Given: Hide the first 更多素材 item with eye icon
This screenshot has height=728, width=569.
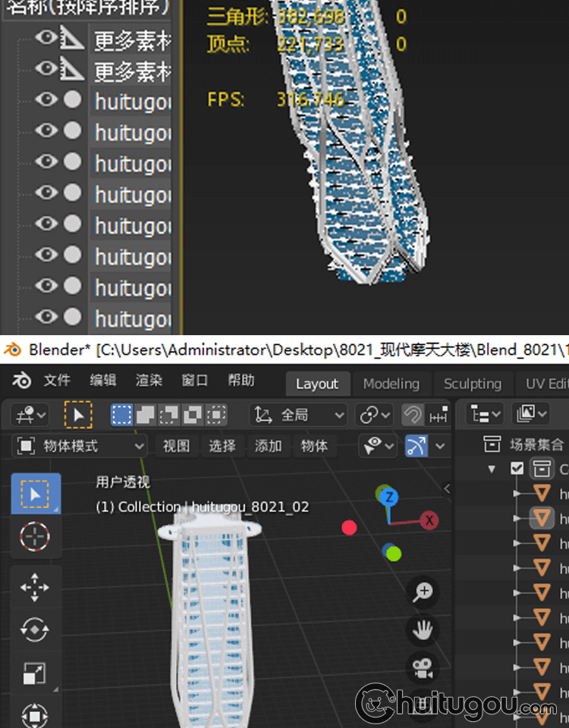Looking at the screenshot, I should tap(46, 38).
